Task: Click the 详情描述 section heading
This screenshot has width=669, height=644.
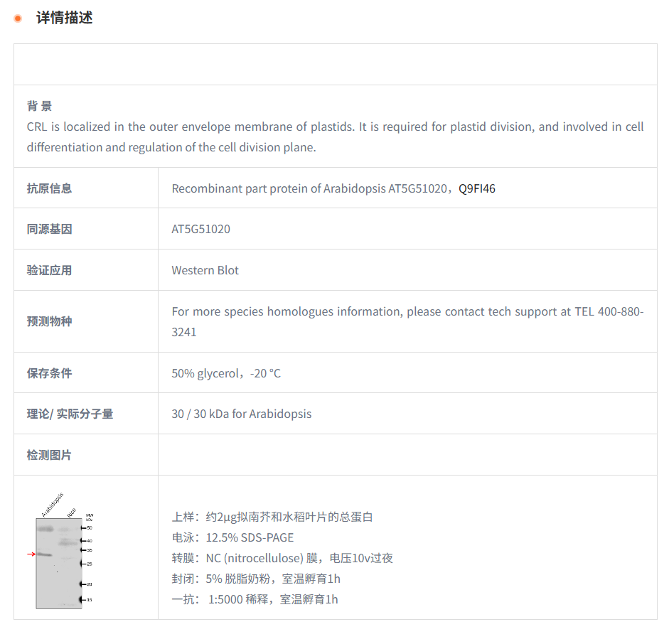Action: pyautogui.click(x=64, y=18)
